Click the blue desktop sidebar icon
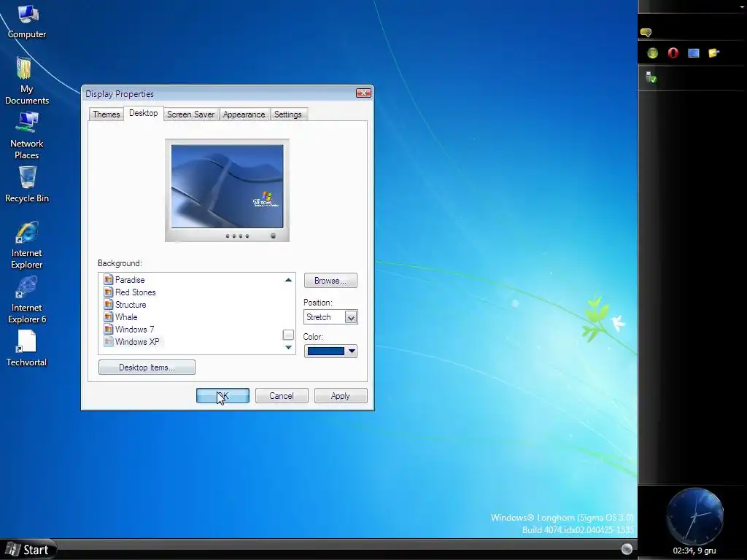The height and width of the screenshot is (560, 747). pos(694,53)
